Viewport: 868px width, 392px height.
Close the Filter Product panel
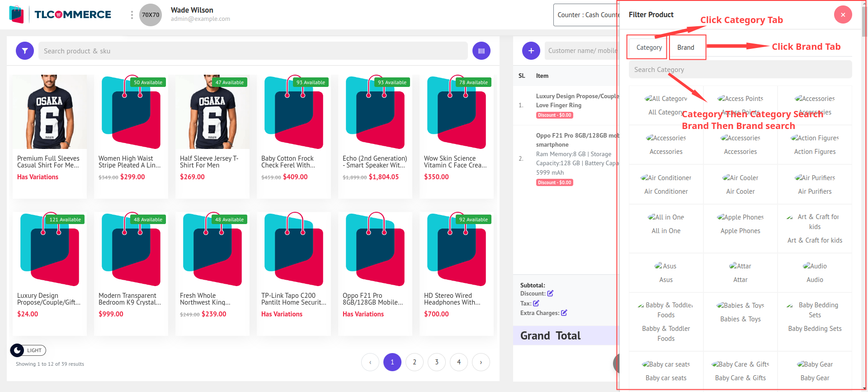tap(843, 14)
